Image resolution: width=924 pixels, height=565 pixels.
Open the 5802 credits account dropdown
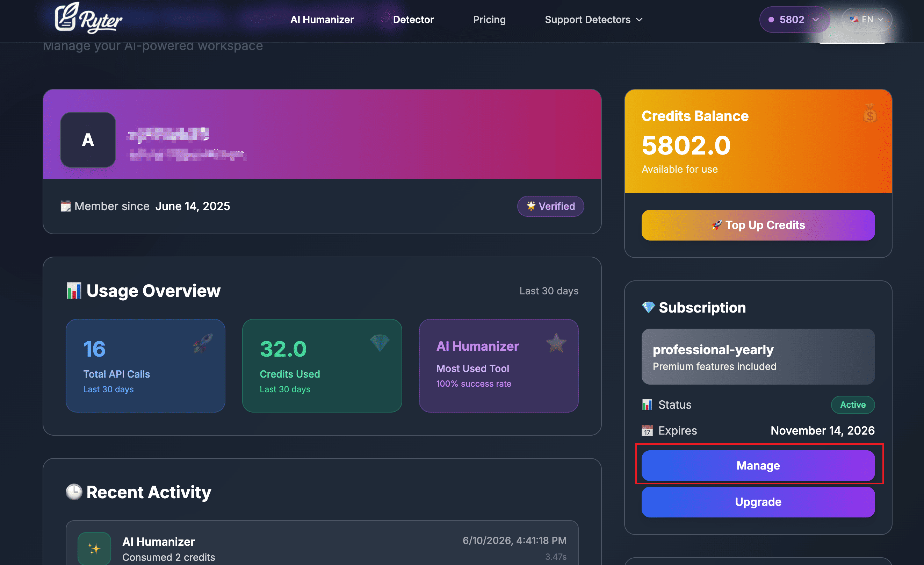(794, 20)
